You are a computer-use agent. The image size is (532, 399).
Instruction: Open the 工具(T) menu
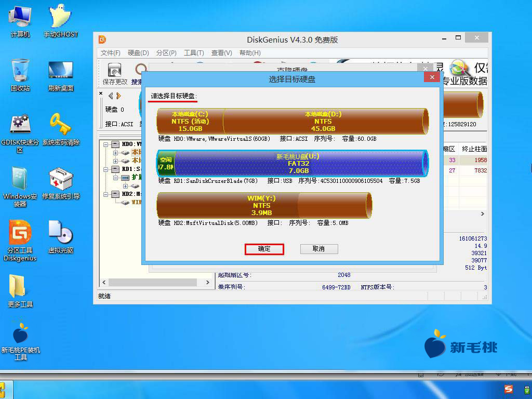click(x=194, y=53)
